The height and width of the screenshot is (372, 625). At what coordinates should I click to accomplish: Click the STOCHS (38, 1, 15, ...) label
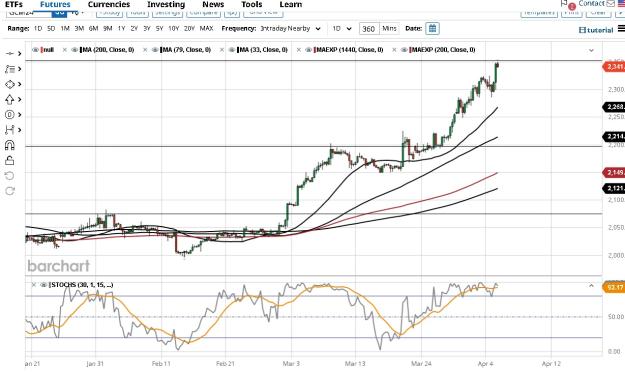(x=82, y=285)
